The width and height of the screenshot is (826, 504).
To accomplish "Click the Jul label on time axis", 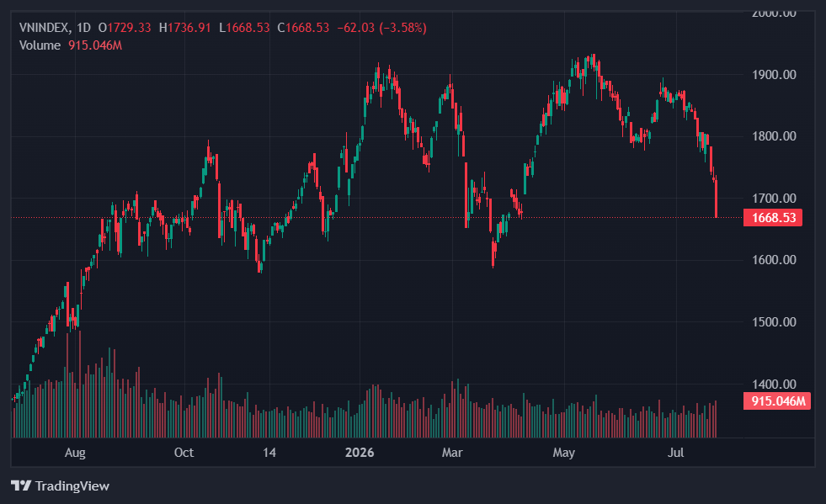I will [x=675, y=453].
